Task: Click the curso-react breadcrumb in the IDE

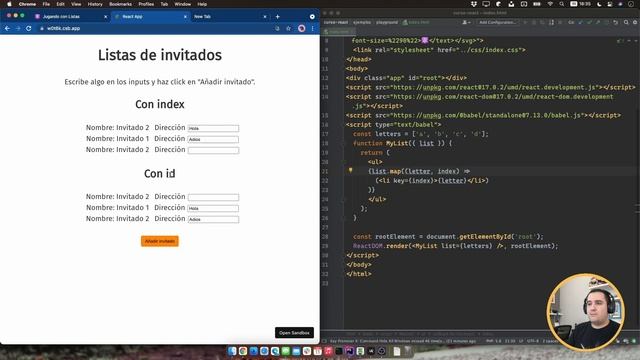Action: coord(336,22)
